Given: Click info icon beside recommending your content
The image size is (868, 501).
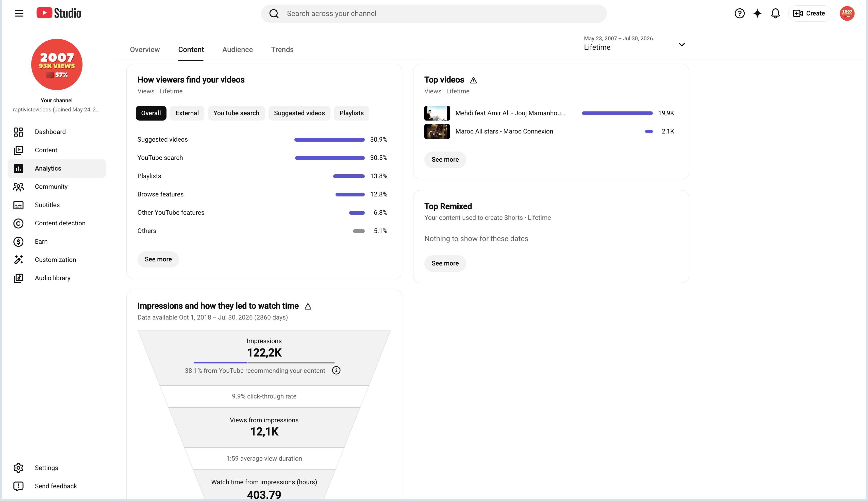Looking at the screenshot, I should [336, 370].
